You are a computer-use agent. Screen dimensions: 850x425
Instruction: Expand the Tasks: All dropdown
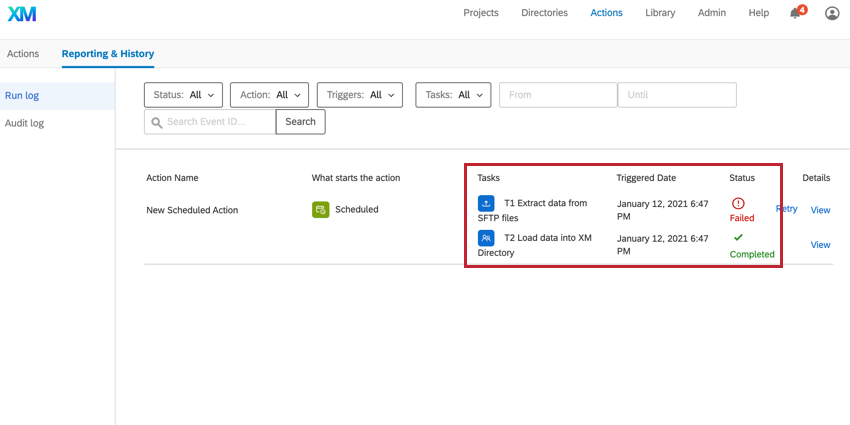pos(453,95)
